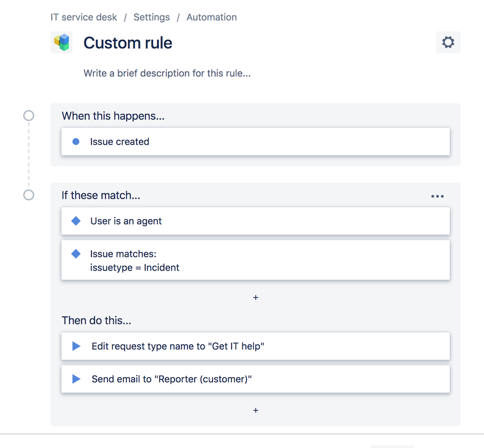Open the Automation breadcrumb page
This screenshot has height=448, width=484.
point(211,17)
